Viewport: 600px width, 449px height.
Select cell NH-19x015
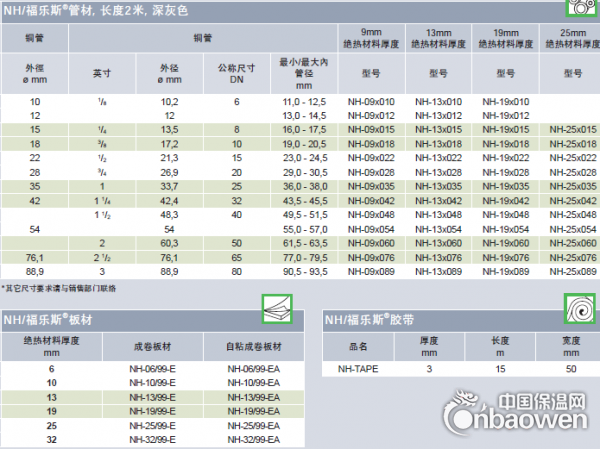[x=505, y=130]
